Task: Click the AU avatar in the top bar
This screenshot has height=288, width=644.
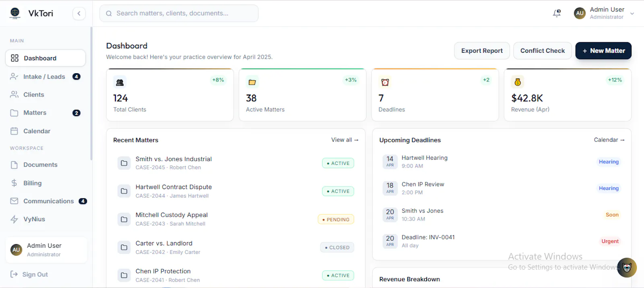Action: point(580,13)
